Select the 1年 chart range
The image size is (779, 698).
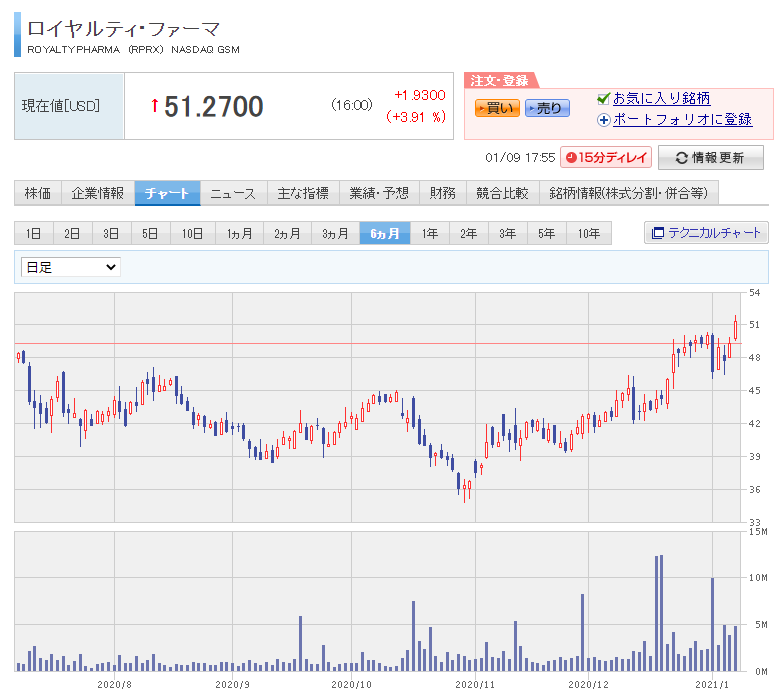[430, 233]
